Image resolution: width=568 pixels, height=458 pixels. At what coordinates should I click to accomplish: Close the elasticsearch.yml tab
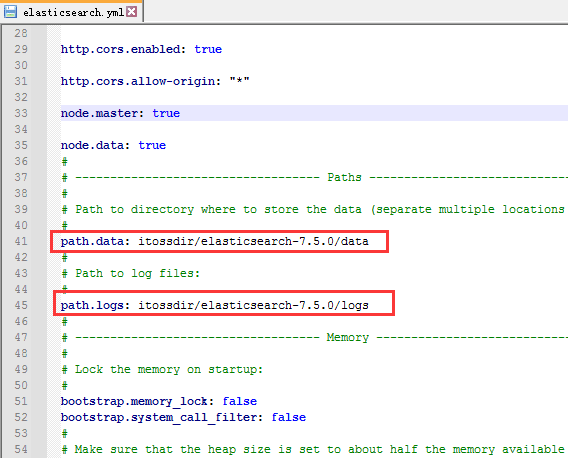click(x=132, y=12)
